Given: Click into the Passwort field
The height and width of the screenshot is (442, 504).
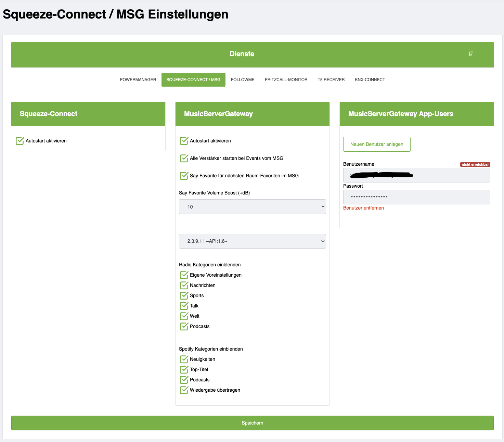Looking at the screenshot, I should tap(416, 197).
